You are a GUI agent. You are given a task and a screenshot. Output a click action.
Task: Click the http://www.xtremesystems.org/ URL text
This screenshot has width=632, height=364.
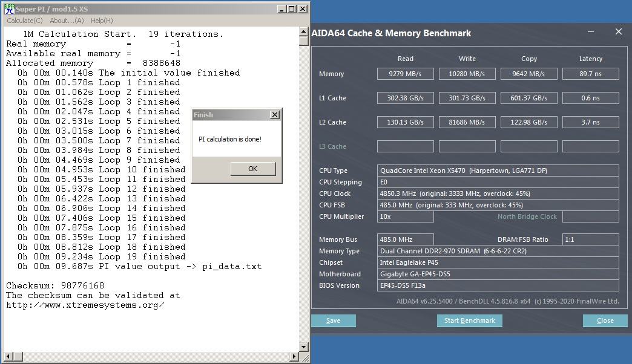pyautogui.click(x=85, y=305)
